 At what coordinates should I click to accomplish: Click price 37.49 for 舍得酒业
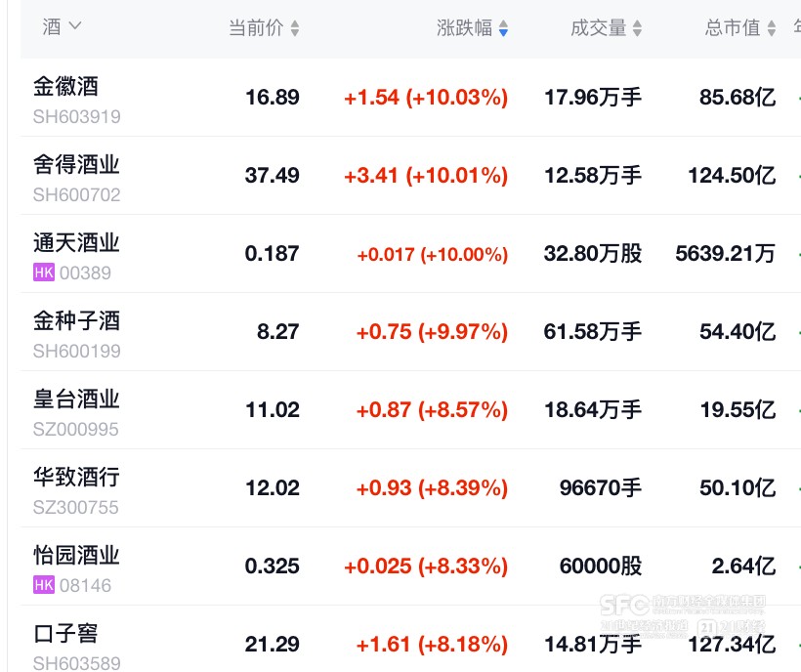(273, 175)
